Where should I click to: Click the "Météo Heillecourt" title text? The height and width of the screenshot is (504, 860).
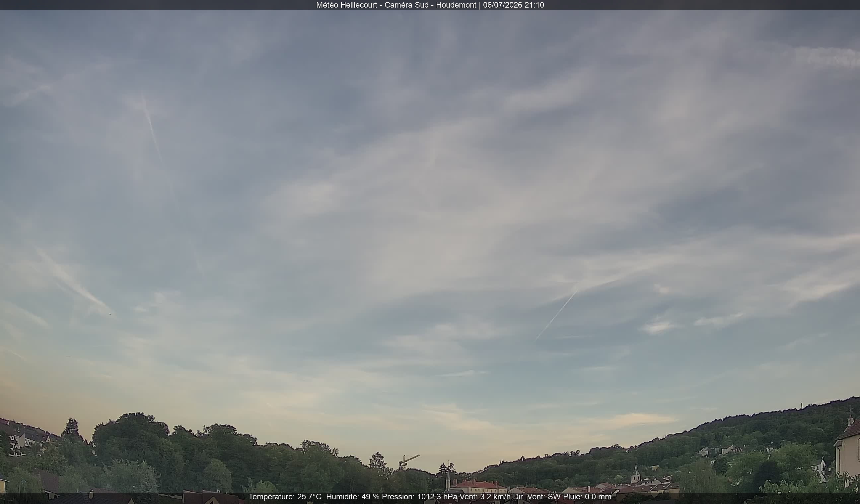[346, 5]
